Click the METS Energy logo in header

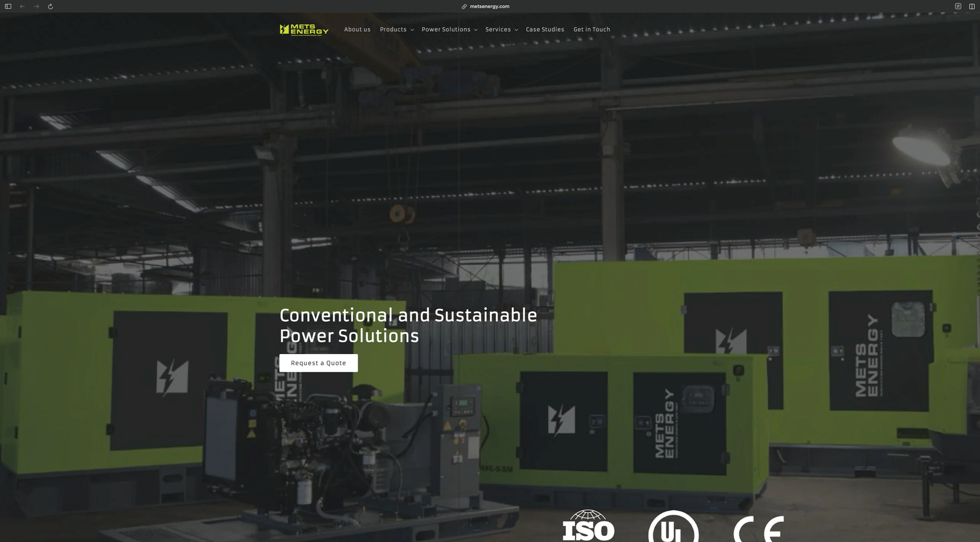point(304,29)
